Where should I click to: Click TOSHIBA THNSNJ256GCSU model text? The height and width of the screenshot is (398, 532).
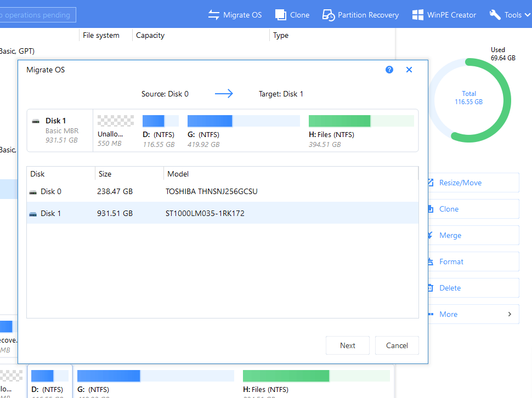pos(211,191)
